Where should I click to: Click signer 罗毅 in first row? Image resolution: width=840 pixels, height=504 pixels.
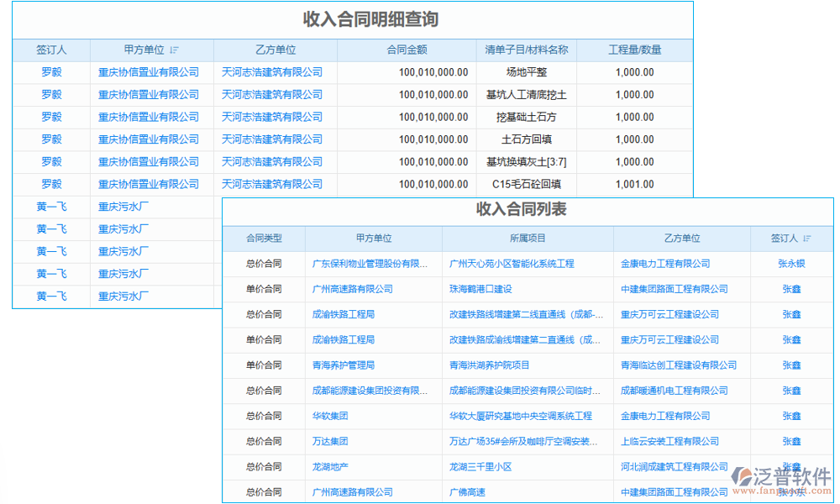[x=53, y=72]
